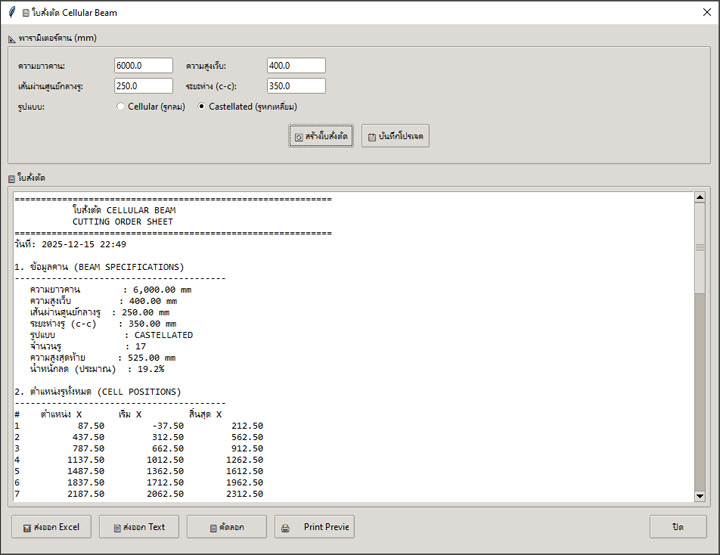Select the ระยะห่าง (c-c) field showing 350.0

[x=296, y=86]
